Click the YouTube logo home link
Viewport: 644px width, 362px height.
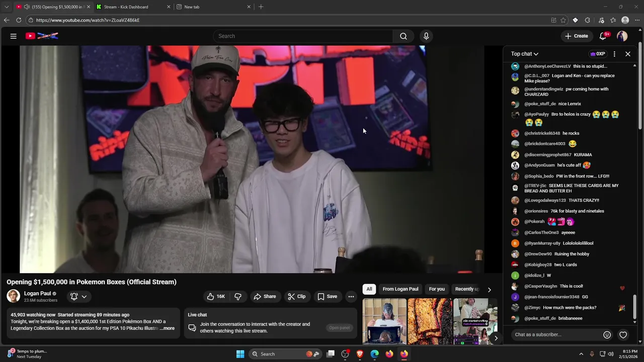(x=42, y=36)
